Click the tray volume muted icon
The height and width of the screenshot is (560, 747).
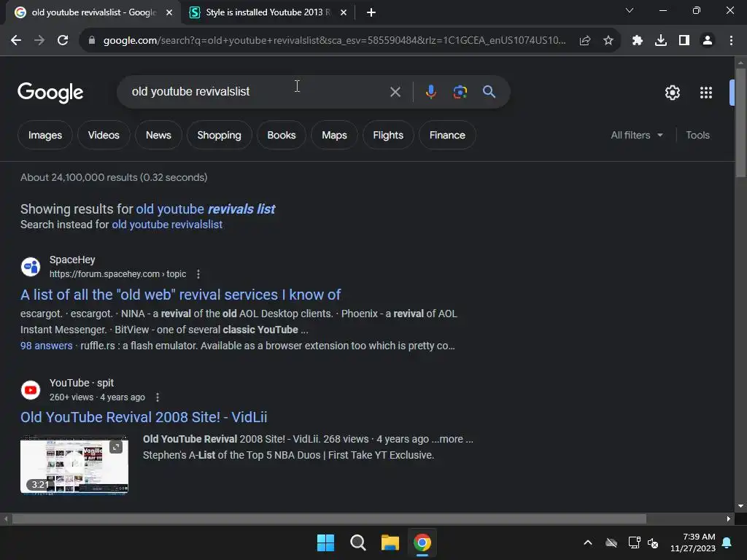click(x=653, y=542)
